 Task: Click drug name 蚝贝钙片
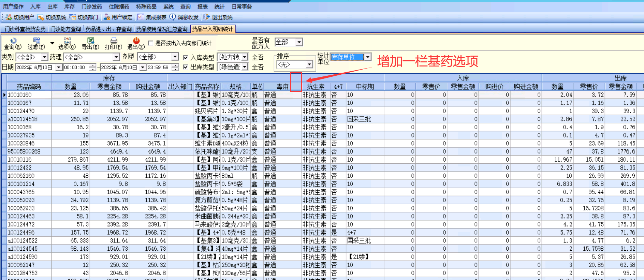coord(206,111)
